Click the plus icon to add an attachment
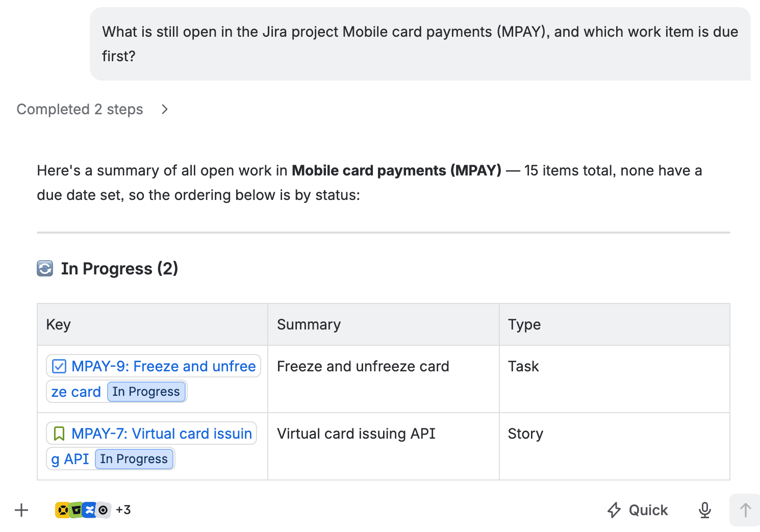The width and height of the screenshot is (760, 532). pos(21,510)
